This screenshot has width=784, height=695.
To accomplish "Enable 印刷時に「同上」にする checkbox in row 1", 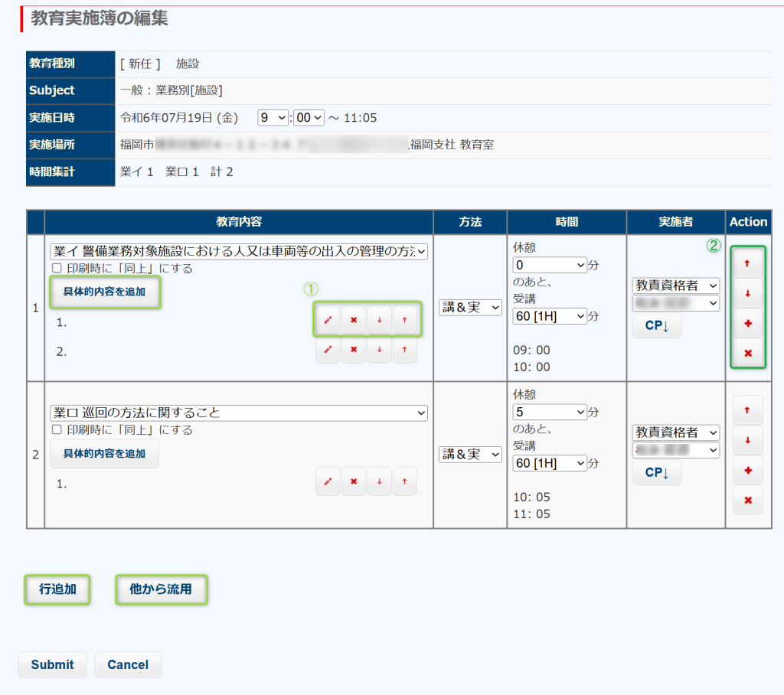I will tap(56, 269).
